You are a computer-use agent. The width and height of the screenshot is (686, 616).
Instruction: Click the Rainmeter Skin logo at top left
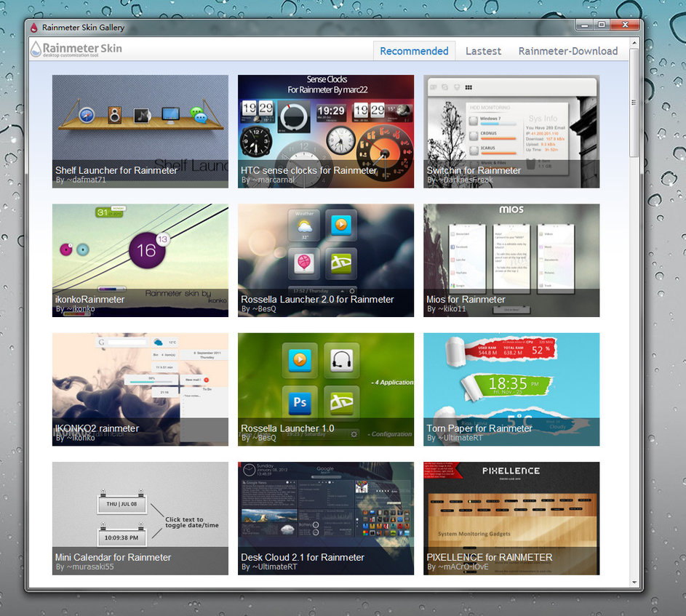tap(73, 50)
